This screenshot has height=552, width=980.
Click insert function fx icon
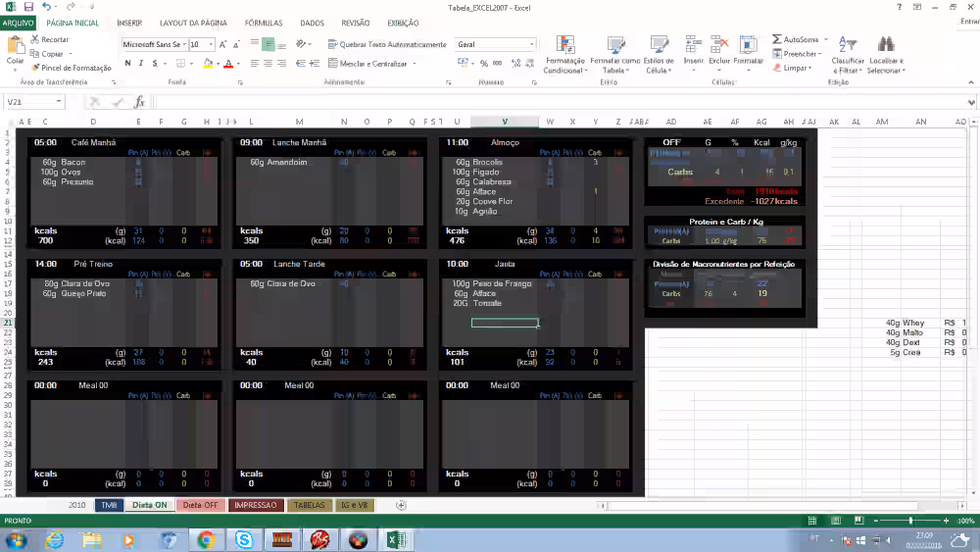point(140,101)
